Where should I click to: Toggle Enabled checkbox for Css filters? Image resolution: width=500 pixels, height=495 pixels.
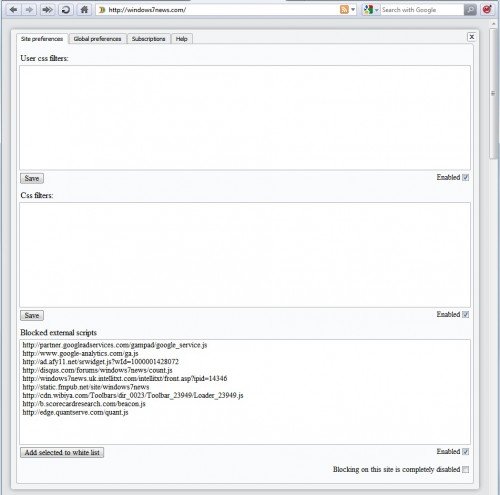466,314
